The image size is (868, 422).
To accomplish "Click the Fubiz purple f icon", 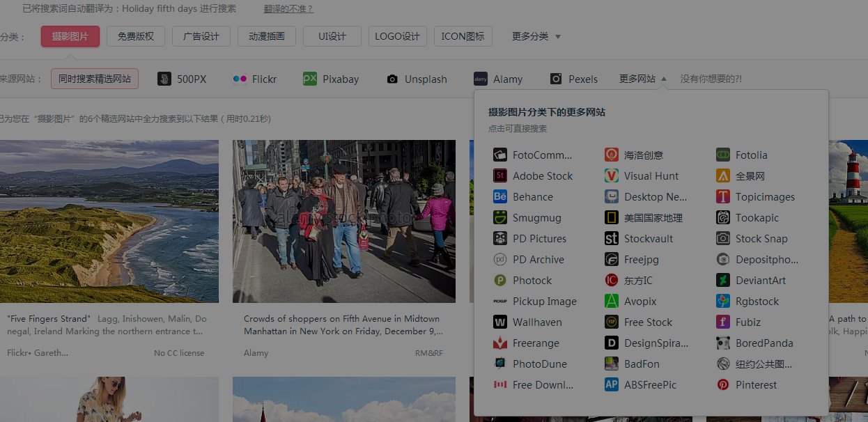I will (722, 322).
